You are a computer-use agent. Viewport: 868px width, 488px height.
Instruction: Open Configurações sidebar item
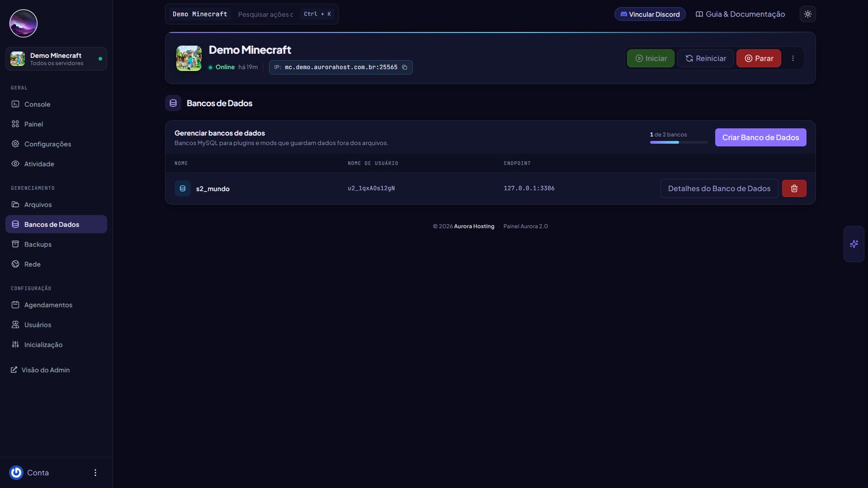(56, 144)
